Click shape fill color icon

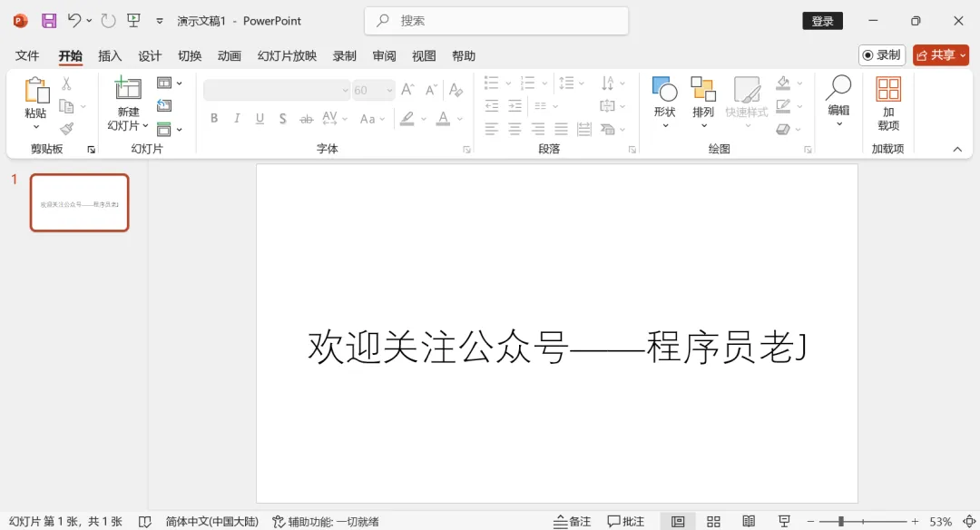(x=783, y=83)
